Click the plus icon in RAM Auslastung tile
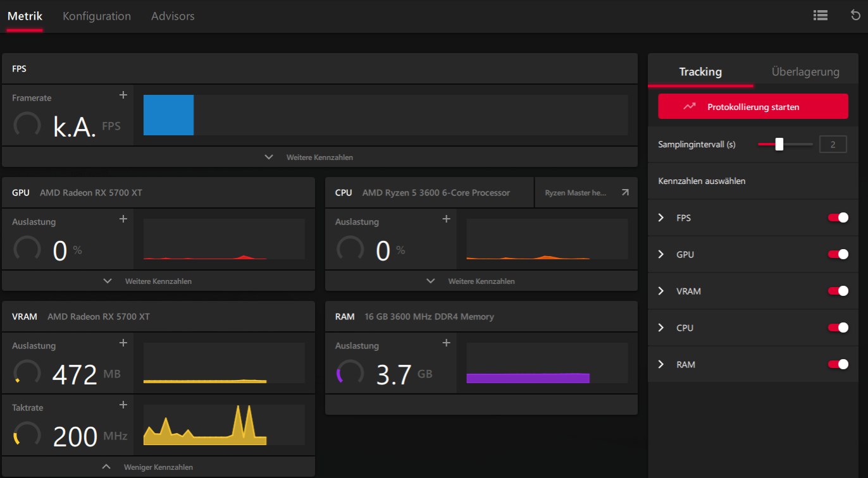This screenshot has height=478, width=868. click(x=446, y=343)
